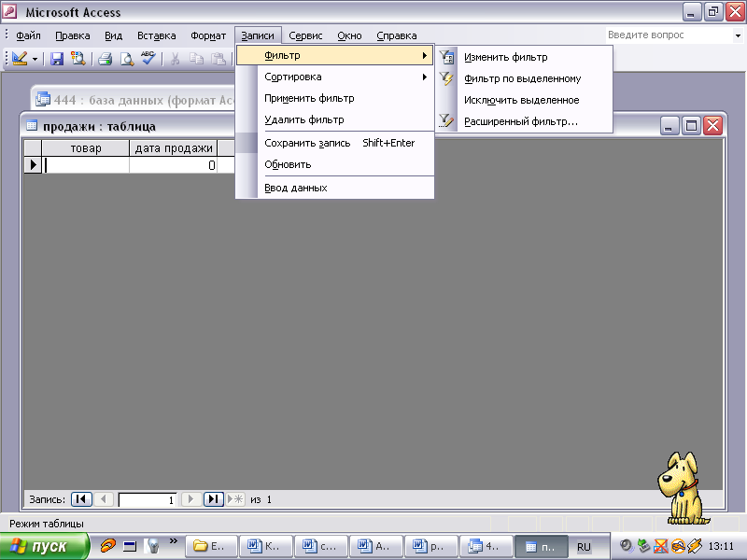Click the Spelling ABC check icon

coord(148,59)
